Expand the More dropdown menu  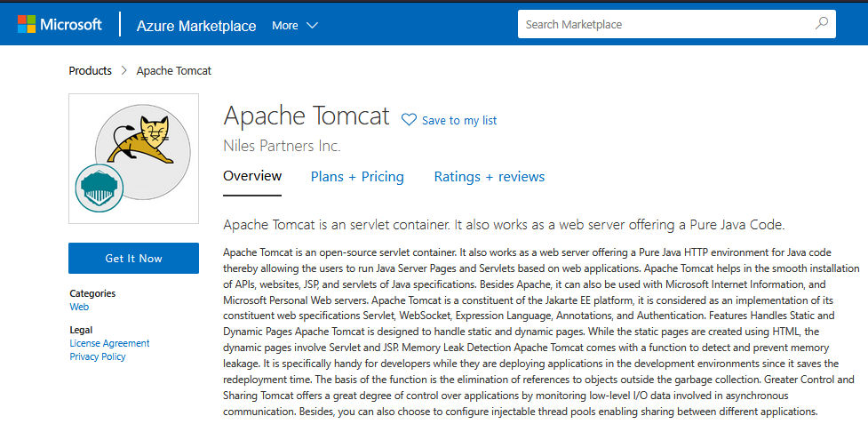tap(295, 26)
